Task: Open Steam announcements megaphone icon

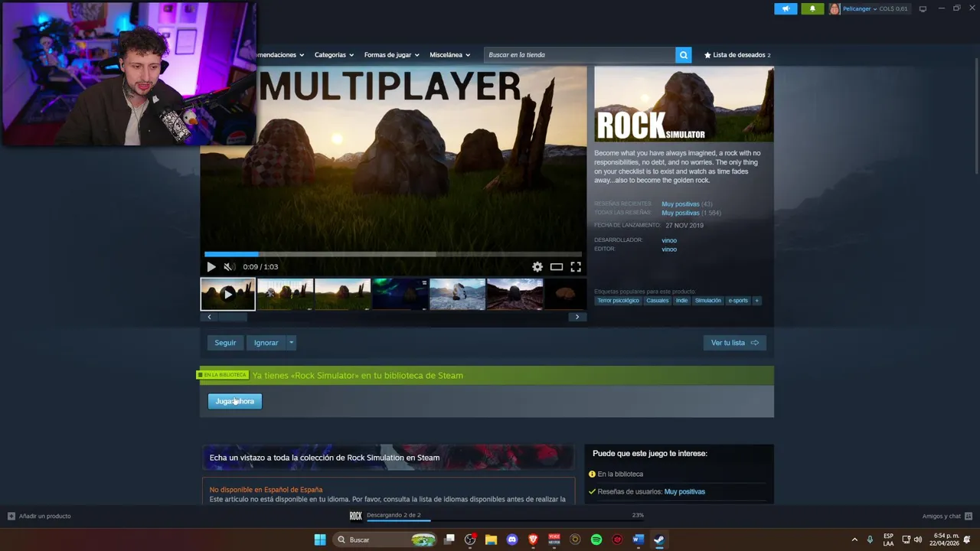Action: tap(786, 8)
